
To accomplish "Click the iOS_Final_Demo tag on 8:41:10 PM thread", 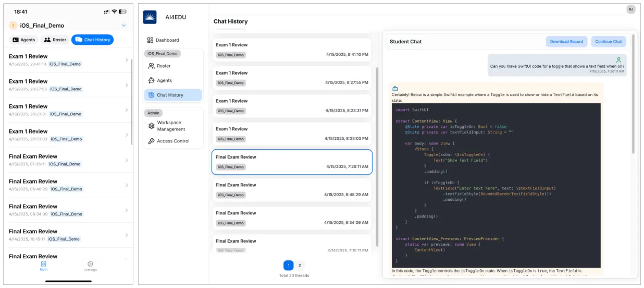I will pyautogui.click(x=231, y=54).
